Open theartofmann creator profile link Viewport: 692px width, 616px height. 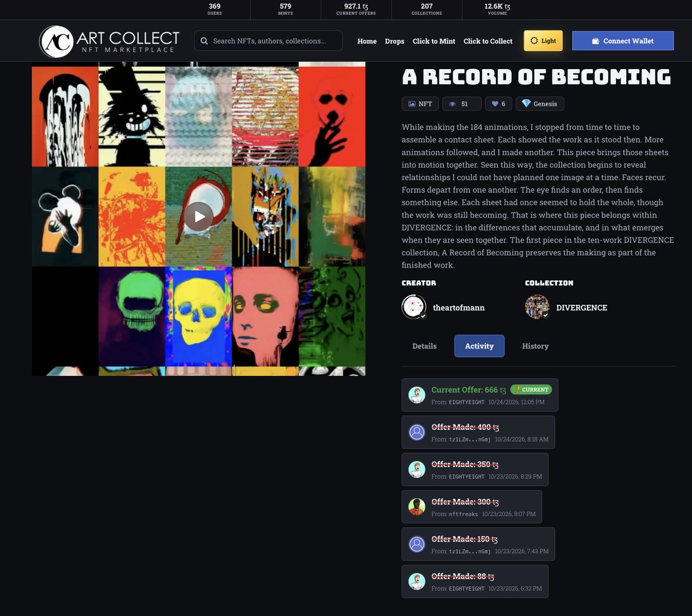pyautogui.click(x=458, y=308)
